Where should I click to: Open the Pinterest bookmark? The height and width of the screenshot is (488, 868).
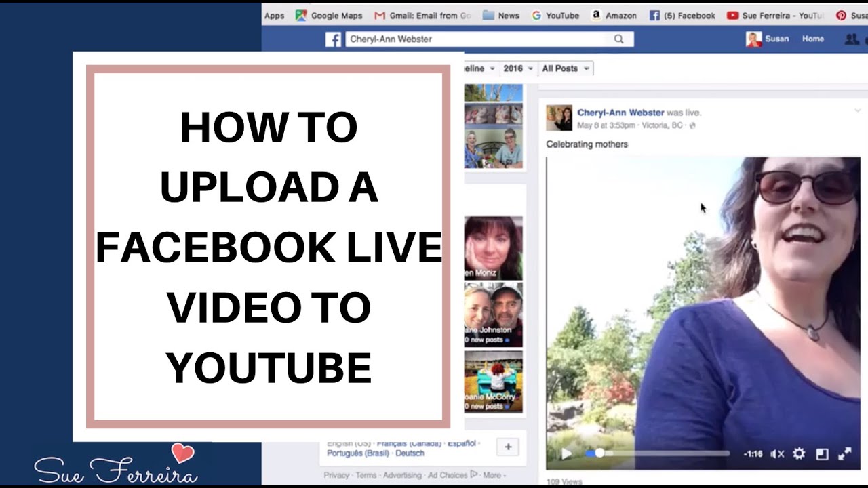click(x=852, y=16)
